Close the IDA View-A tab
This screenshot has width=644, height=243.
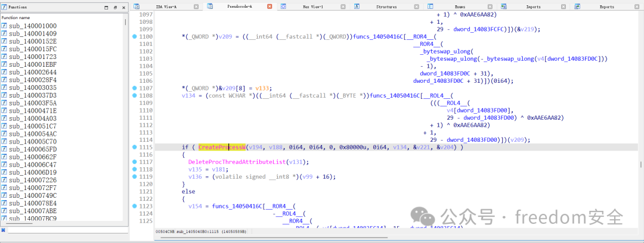196,7
